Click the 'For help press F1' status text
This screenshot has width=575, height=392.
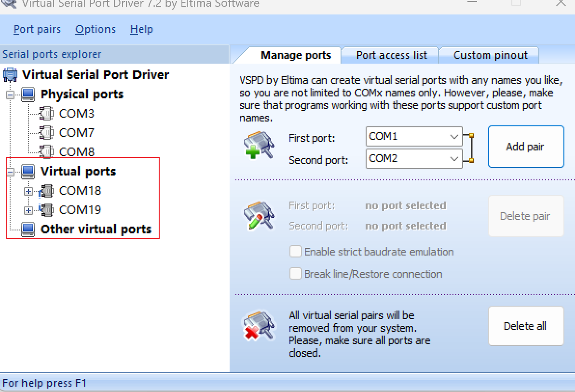pyautogui.click(x=44, y=383)
